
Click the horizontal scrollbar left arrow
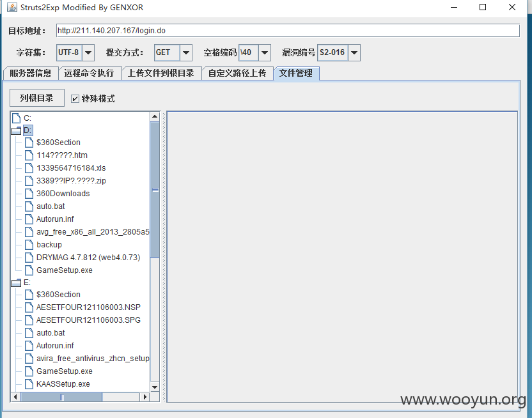coord(15,397)
